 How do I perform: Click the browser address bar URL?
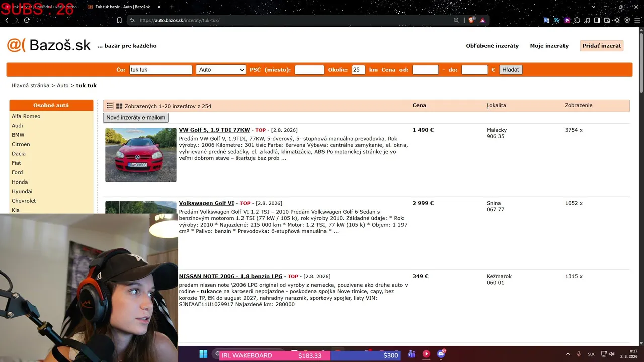pyautogui.click(x=180, y=20)
